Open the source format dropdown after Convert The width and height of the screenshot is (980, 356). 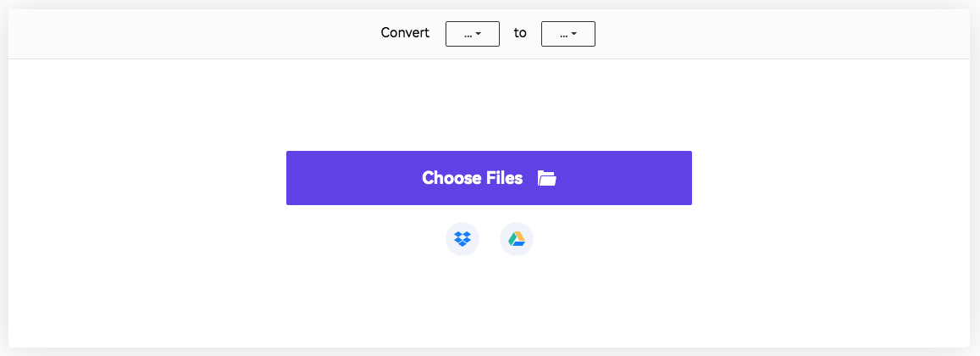[472, 34]
